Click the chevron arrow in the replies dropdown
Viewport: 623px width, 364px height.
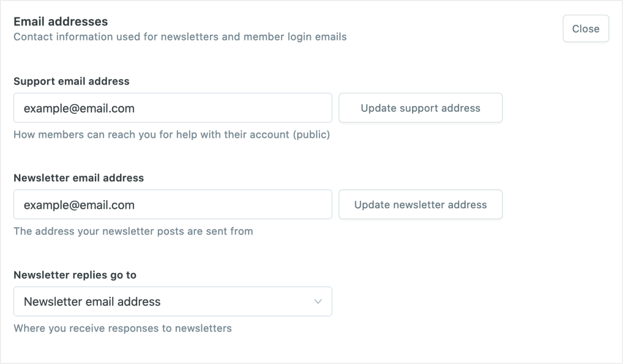point(318,301)
